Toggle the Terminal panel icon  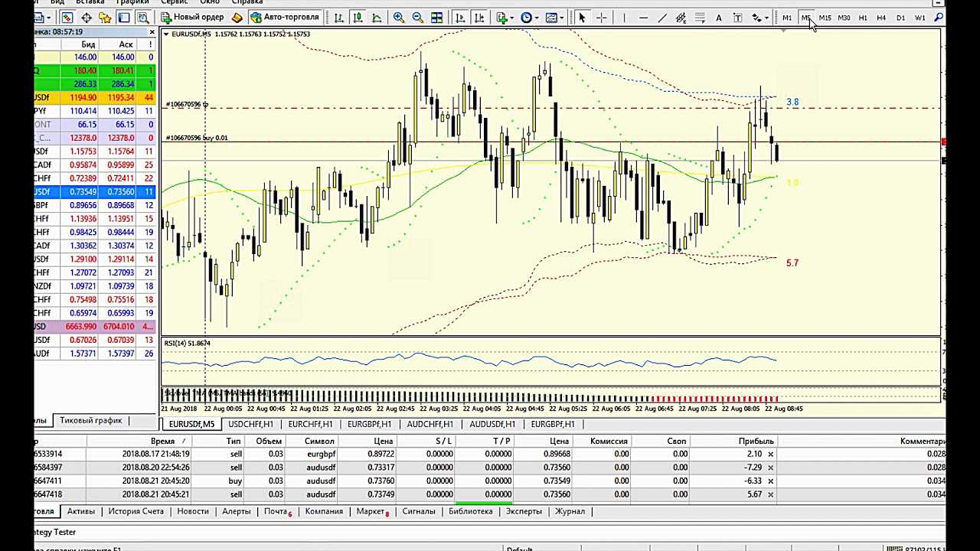124,18
